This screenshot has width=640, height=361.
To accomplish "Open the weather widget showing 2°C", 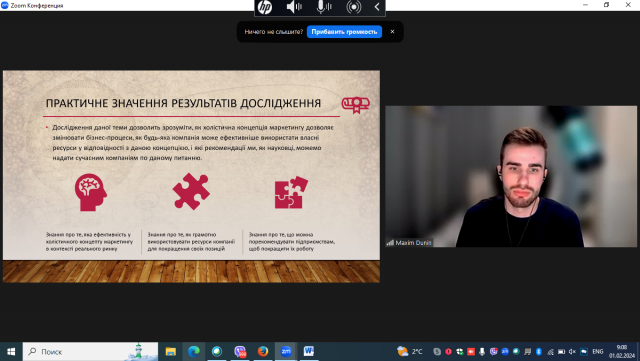I will pos(410,351).
